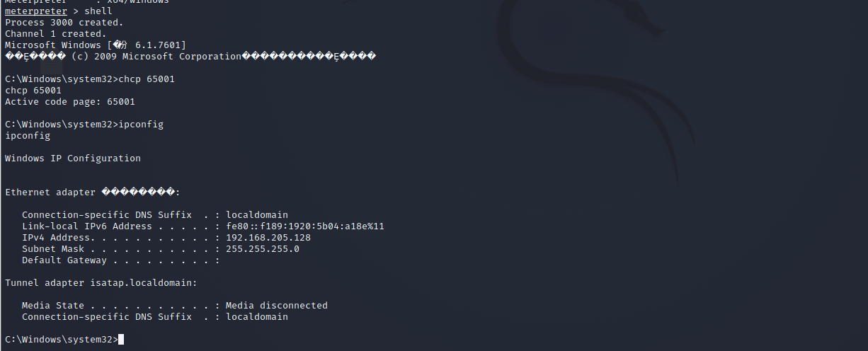Viewport: 868px width, 351px height.
Task: Click the link-local IPv6 address value
Action: click(305, 226)
